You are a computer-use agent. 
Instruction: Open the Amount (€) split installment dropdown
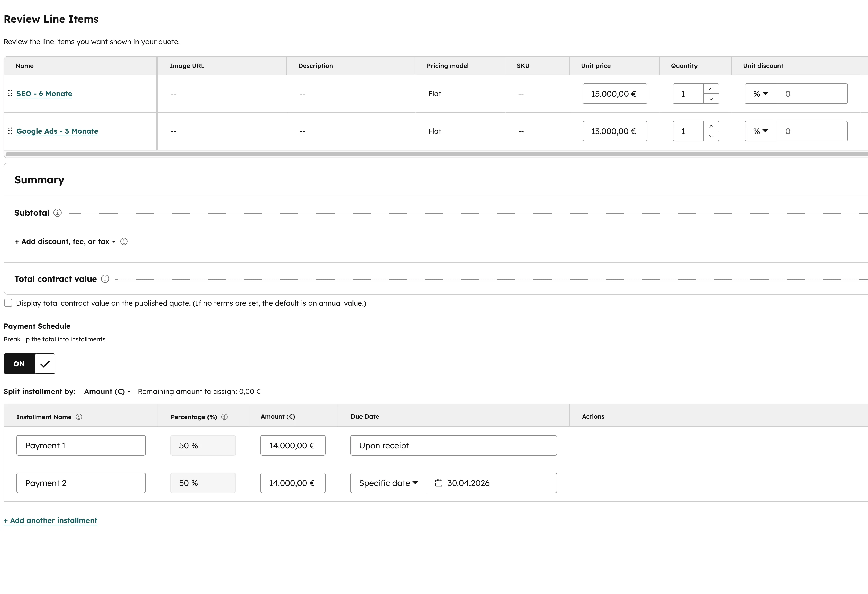[107, 391]
